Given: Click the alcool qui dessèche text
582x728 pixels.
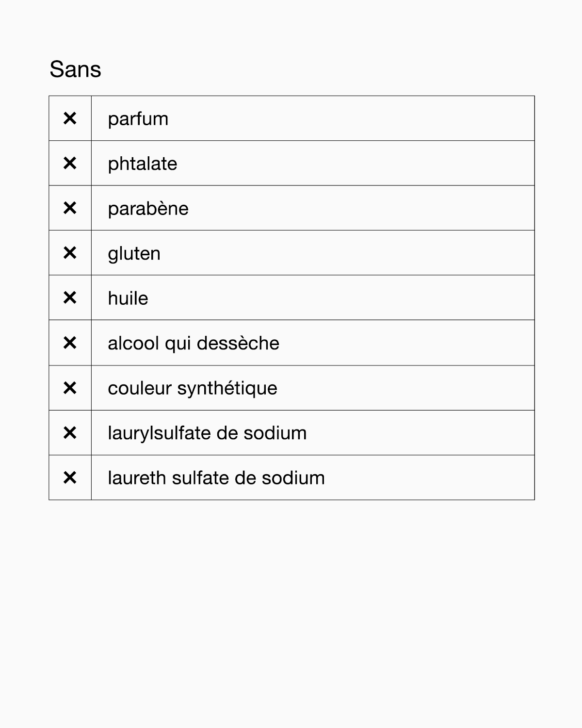Looking at the screenshot, I should click(193, 343).
